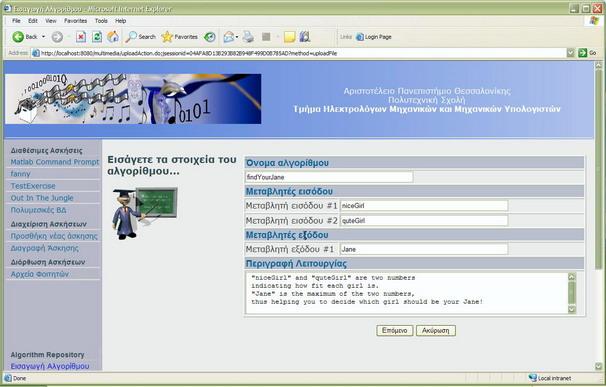Image resolution: width=606 pixels, height=387 pixels.
Task: Click the Forward arrow icon
Action: click(57, 37)
